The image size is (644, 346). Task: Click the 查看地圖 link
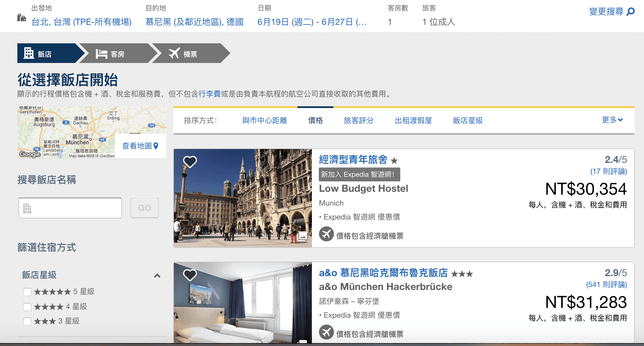pos(137,146)
